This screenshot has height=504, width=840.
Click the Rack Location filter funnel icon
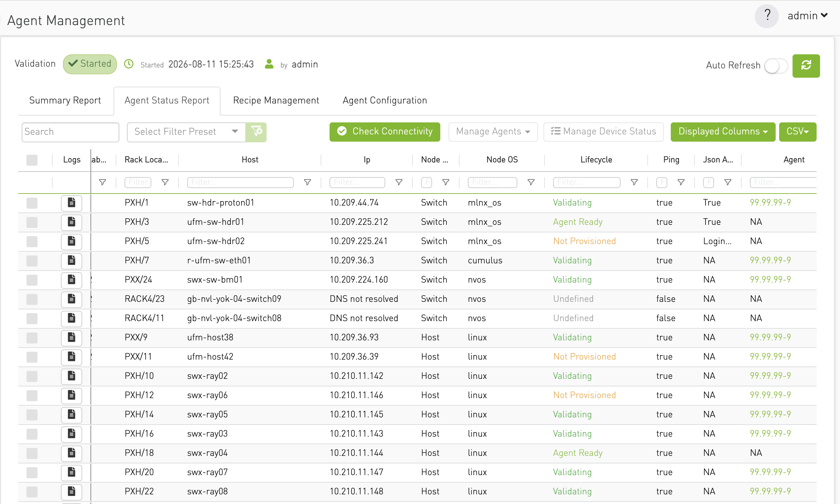165,182
